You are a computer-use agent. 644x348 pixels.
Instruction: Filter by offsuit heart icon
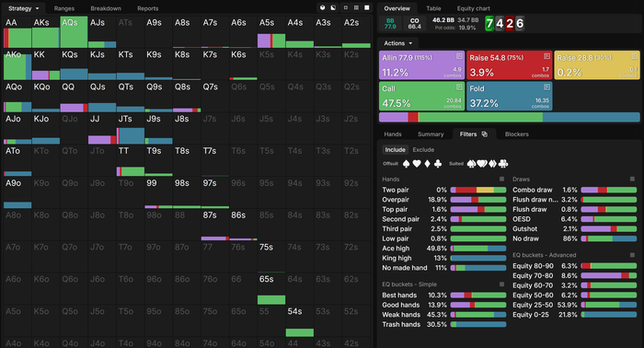tap(417, 164)
